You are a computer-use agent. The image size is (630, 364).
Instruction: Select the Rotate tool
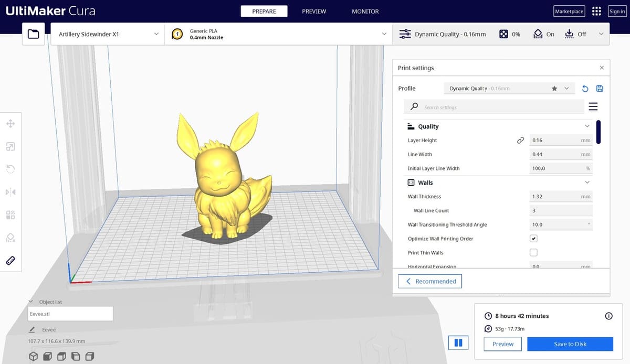[10, 169]
